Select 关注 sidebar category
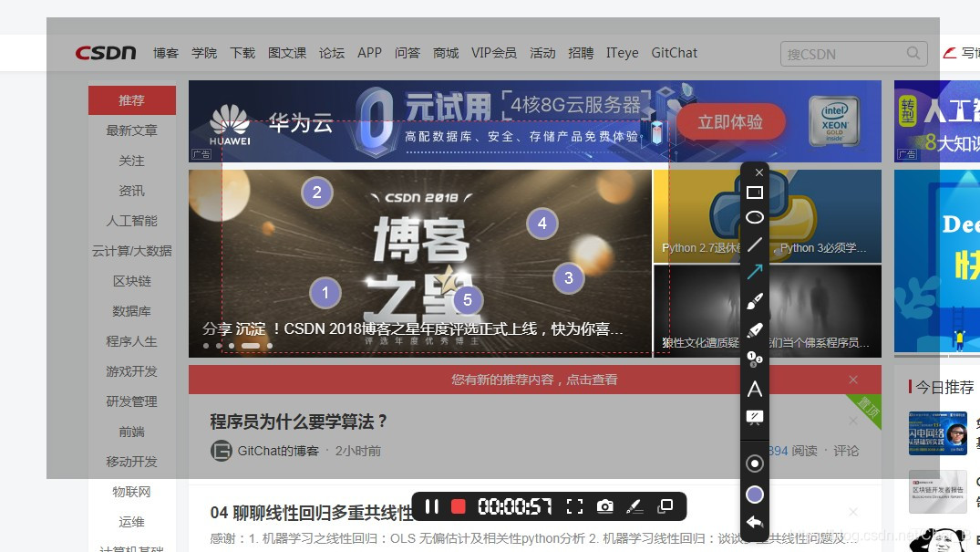The width and height of the screenshot is (980, 552). tap(132, 161)
